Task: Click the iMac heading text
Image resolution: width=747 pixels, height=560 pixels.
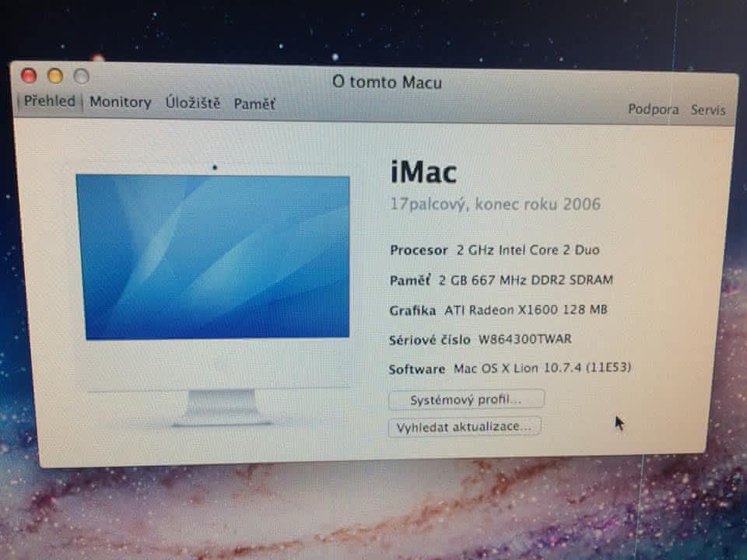Action: pyautogui.click(x=423, y=172)
